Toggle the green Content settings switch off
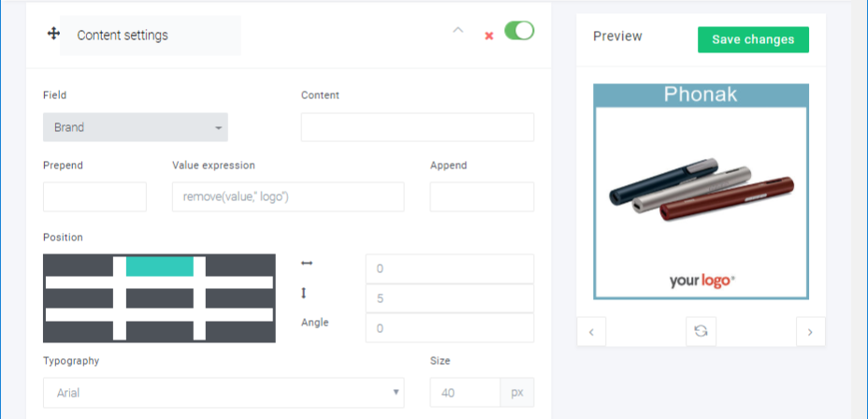Viewport: 868px width, 419px height. point(519,31)
